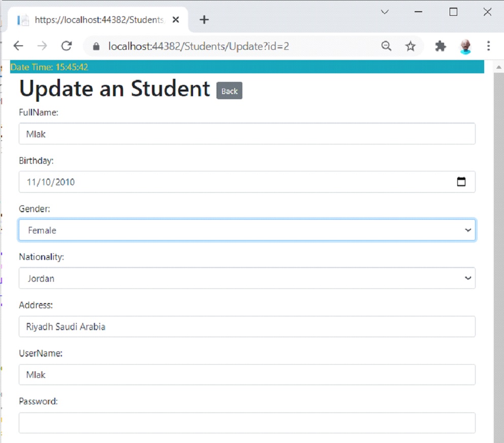
Task: Click the Back button beside heading
Action: (x=229, y=91)
